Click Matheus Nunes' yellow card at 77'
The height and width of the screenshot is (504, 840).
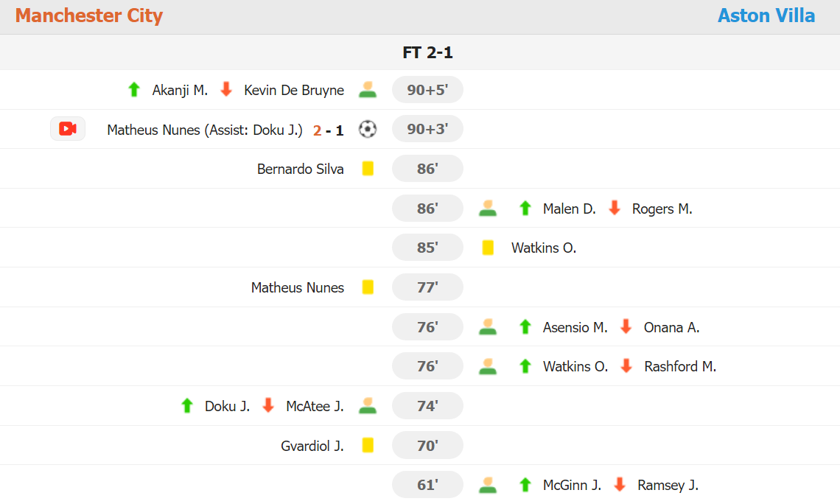(x=368, y=287)
